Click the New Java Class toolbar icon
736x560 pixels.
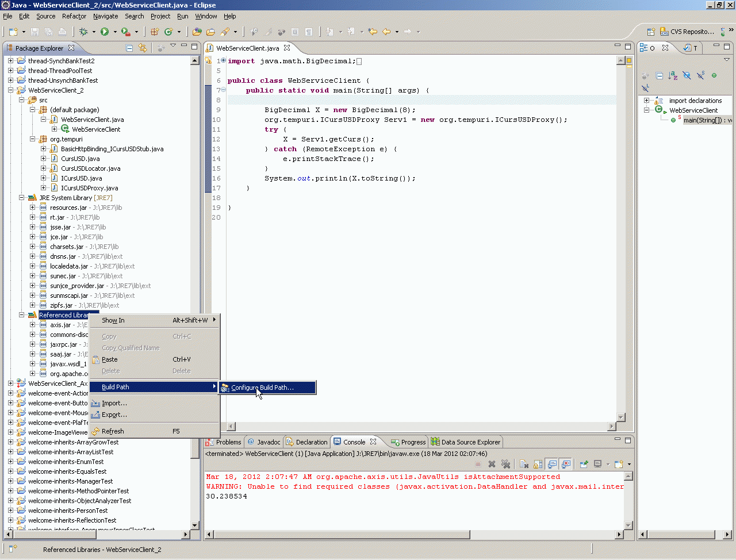point(168,32)
